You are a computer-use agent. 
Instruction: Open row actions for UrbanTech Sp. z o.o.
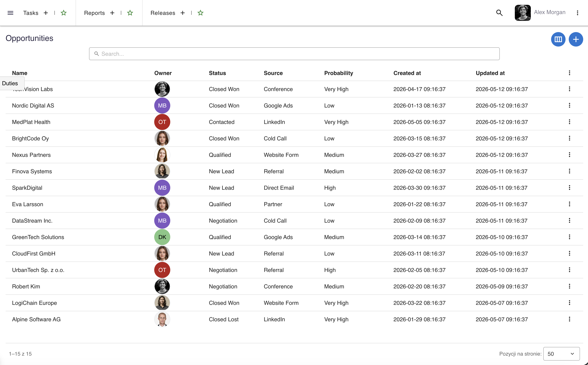coord(569,270)
